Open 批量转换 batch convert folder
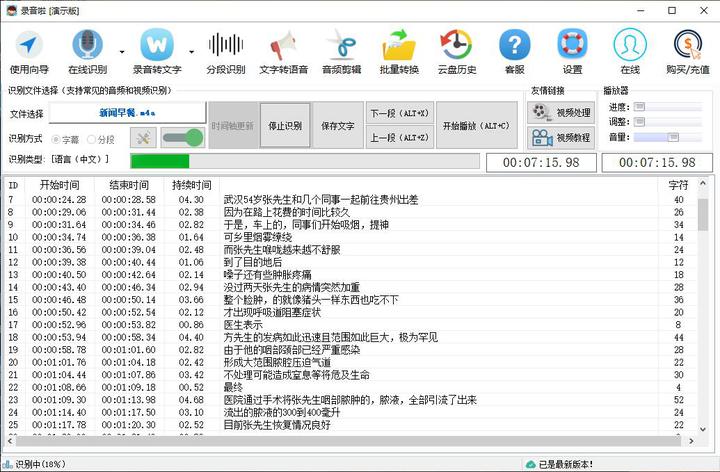 point(399,52)
